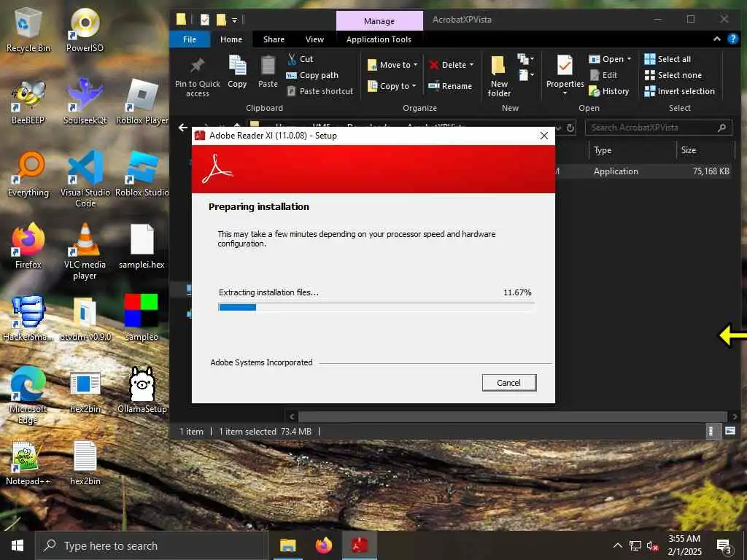This screenshot has height=560, width=747.
Task: Select the hex2bin text document icon
Action: coord(85,463)
